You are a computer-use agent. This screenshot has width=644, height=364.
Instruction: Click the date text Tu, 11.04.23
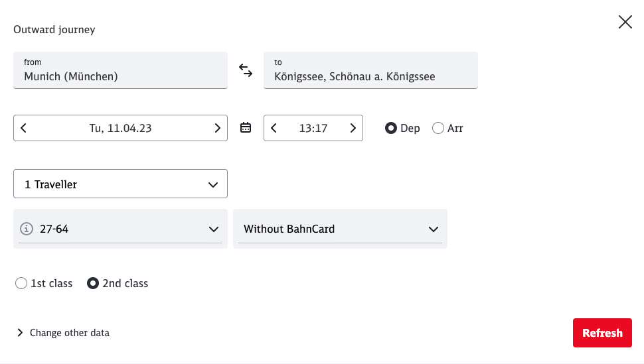click(x=120, y=128)
